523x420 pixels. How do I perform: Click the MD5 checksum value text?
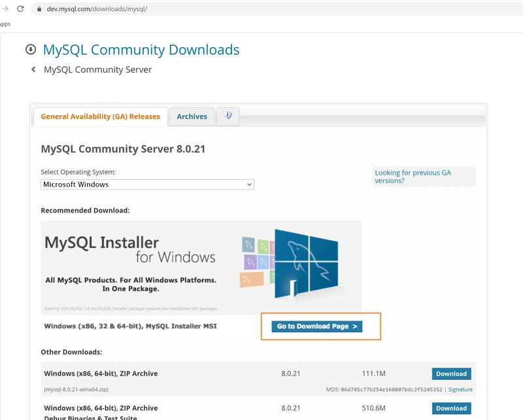click(x=392, y=389)
